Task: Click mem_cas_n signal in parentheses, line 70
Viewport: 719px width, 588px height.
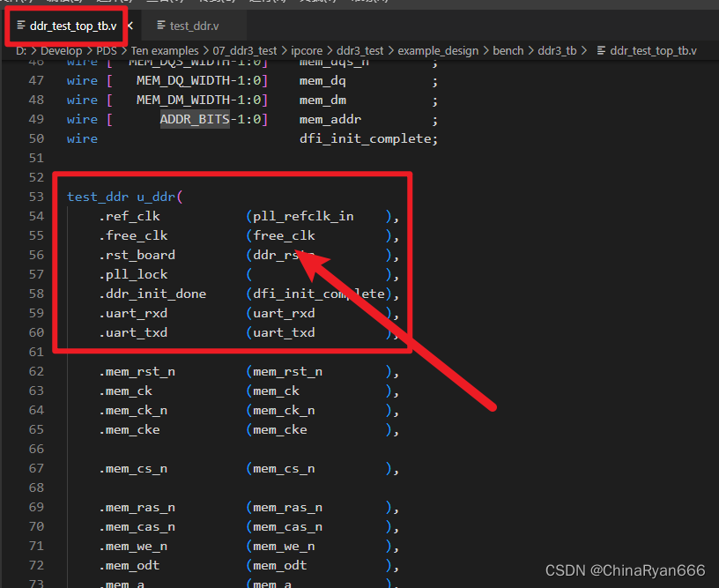Action: coord(287,526)
